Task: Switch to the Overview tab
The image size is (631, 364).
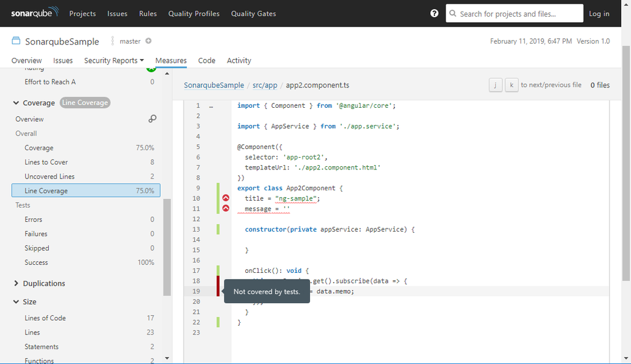Action: (26, 60)
